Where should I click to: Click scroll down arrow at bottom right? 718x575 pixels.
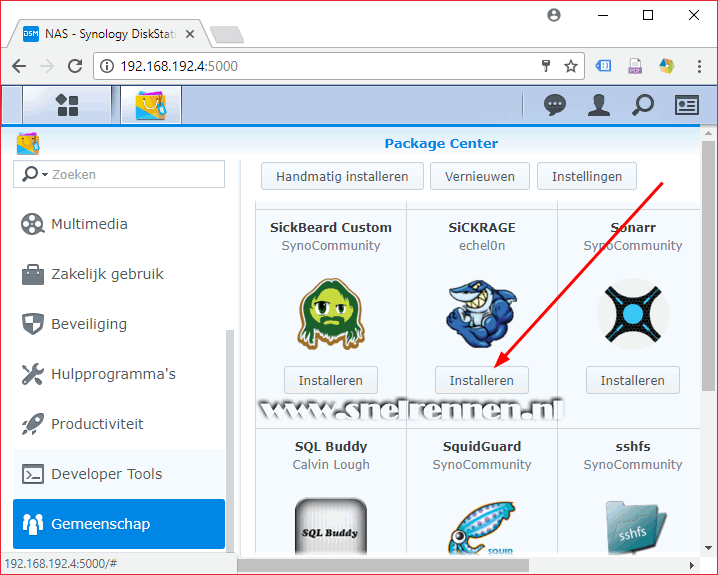708,548
